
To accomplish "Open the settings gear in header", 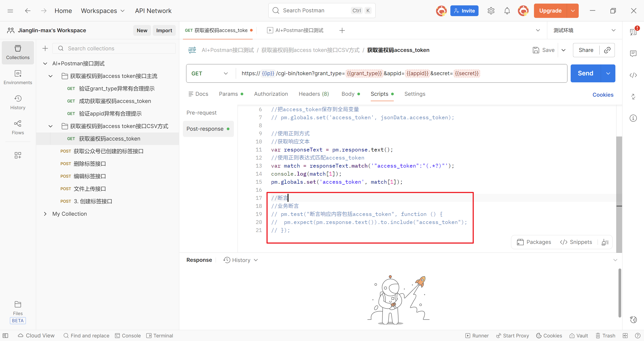I will point(491,11).
